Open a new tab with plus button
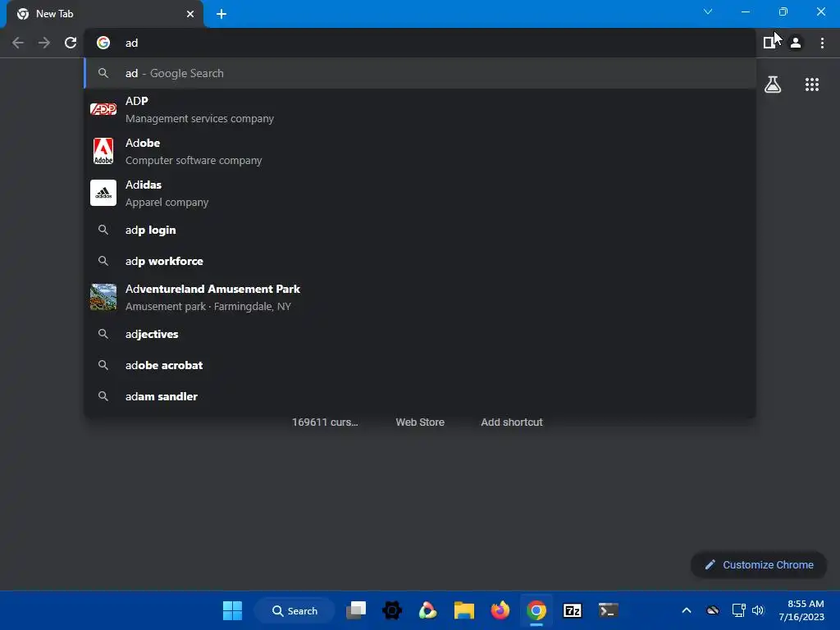This screenshot has height=630, width=840. click(x=221, y=14)
